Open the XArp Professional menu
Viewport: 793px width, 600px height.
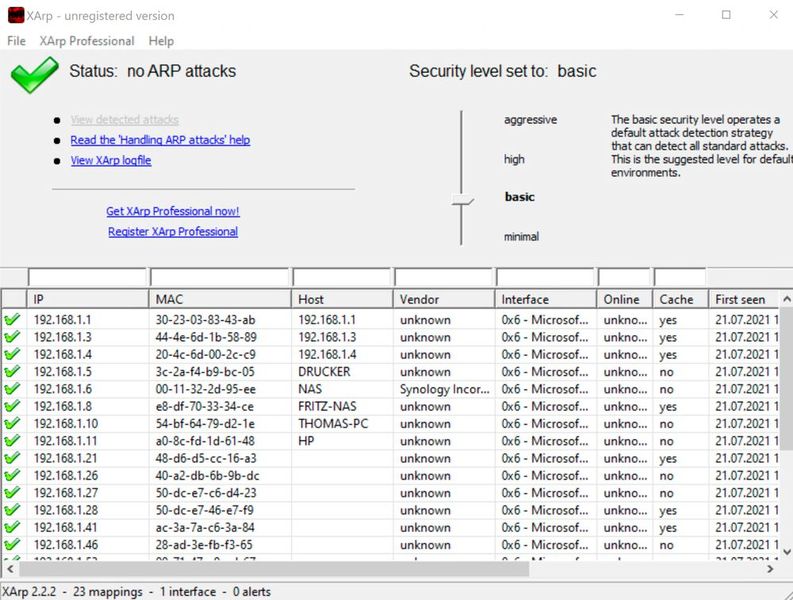pos(87,41)
